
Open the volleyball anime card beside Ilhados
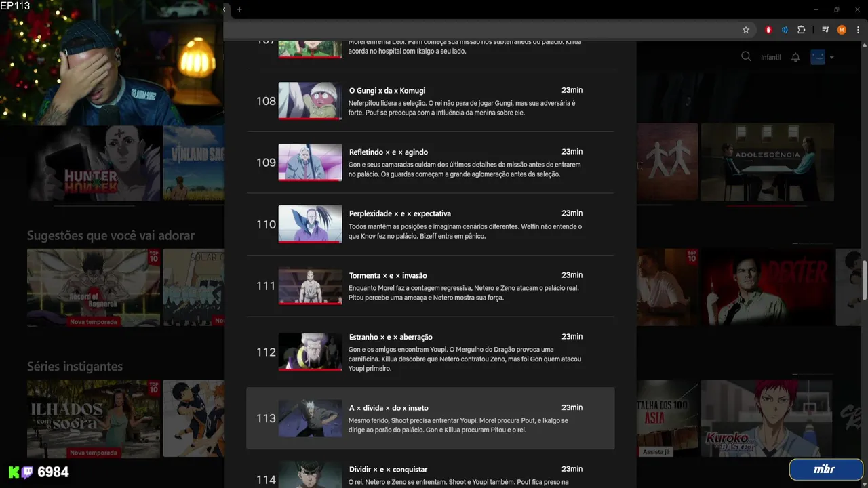coord(194,418)
